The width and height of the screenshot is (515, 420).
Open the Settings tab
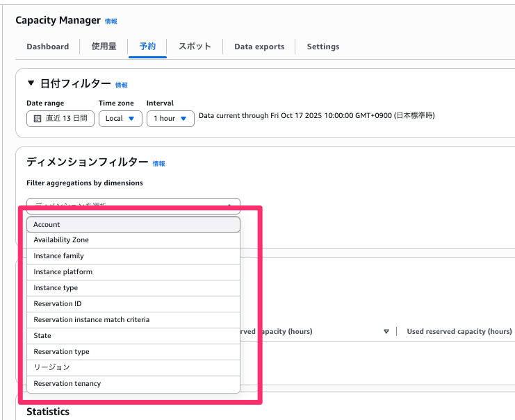tap(322, 47)
